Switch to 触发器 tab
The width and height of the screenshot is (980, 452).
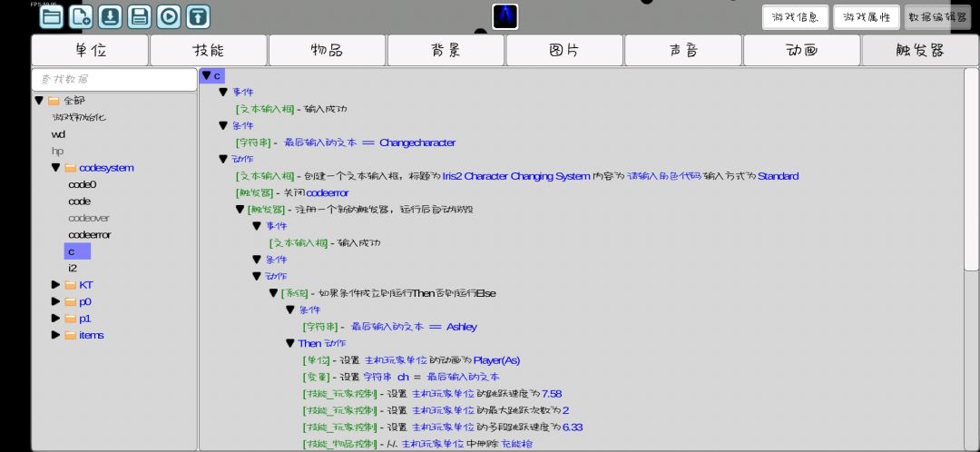[x=920, y=50]
